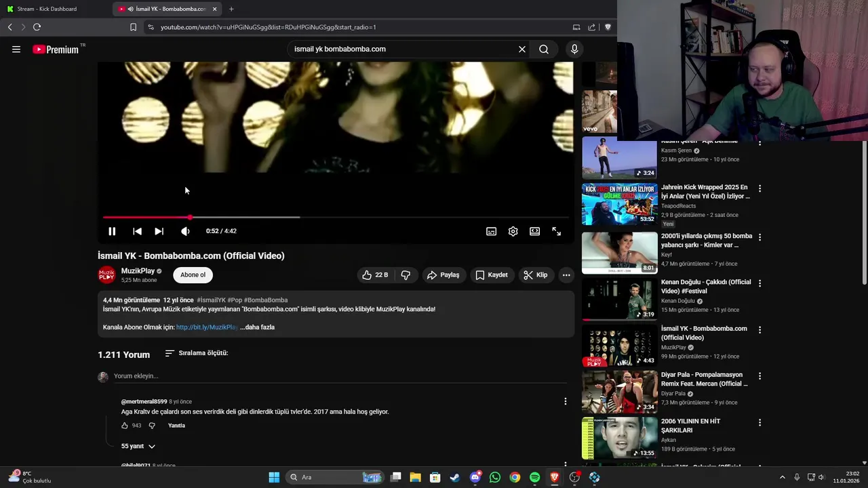868x488 pixels.
Task: Select the youtube.com address bar URL
Action: [x=269, y=27]
